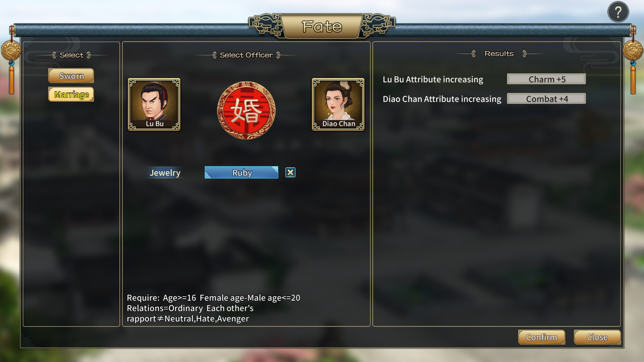
Task: Select the Diao Chan officer portrait
Action: pyautogui.click(x=338, y=105)
